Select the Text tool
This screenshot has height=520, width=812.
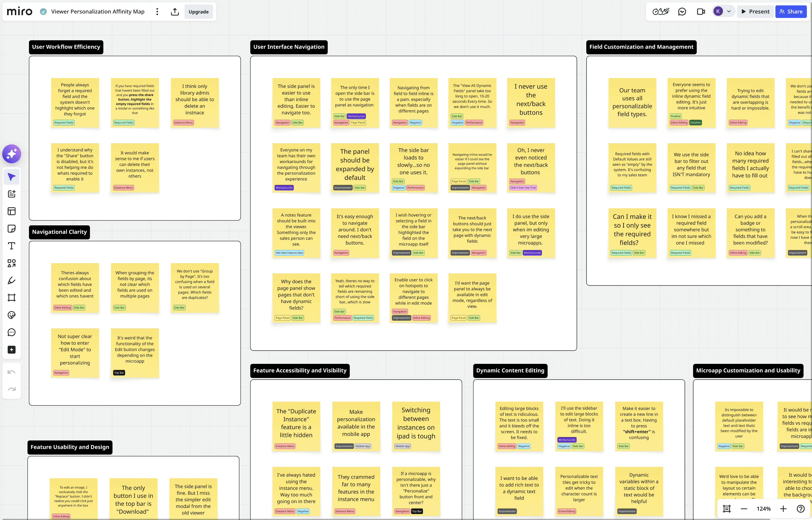(12, 246)
